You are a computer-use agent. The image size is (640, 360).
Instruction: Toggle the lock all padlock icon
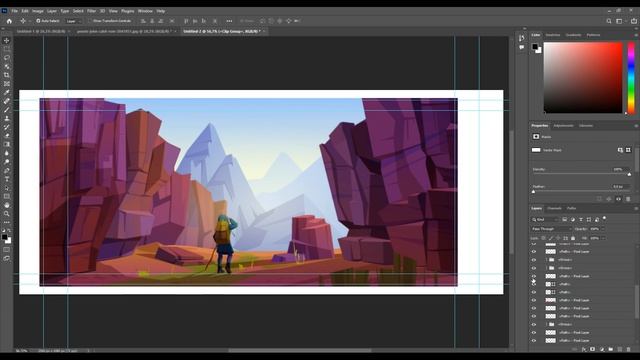point(573,238)
